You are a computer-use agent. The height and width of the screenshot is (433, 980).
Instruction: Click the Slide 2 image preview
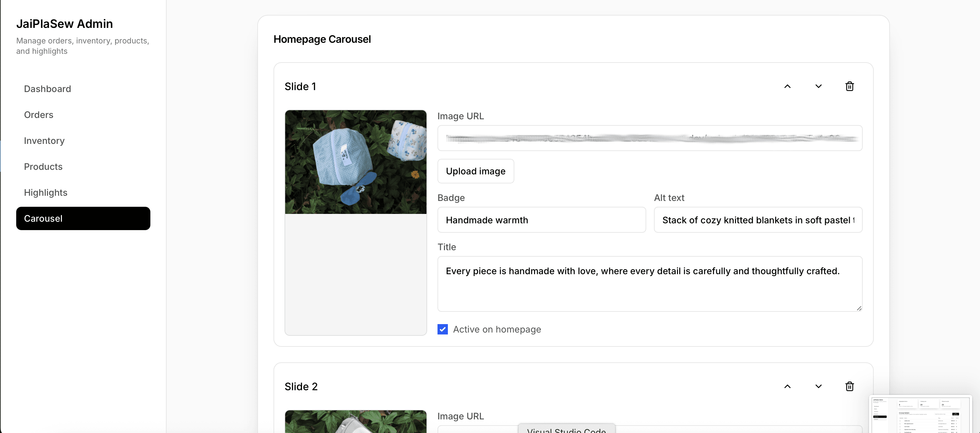click(x=356, y=422)
